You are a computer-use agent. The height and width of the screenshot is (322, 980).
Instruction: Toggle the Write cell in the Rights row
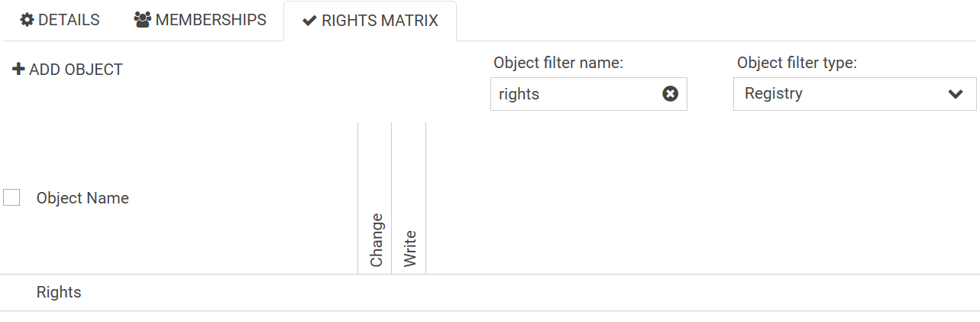tap(409, 293)
